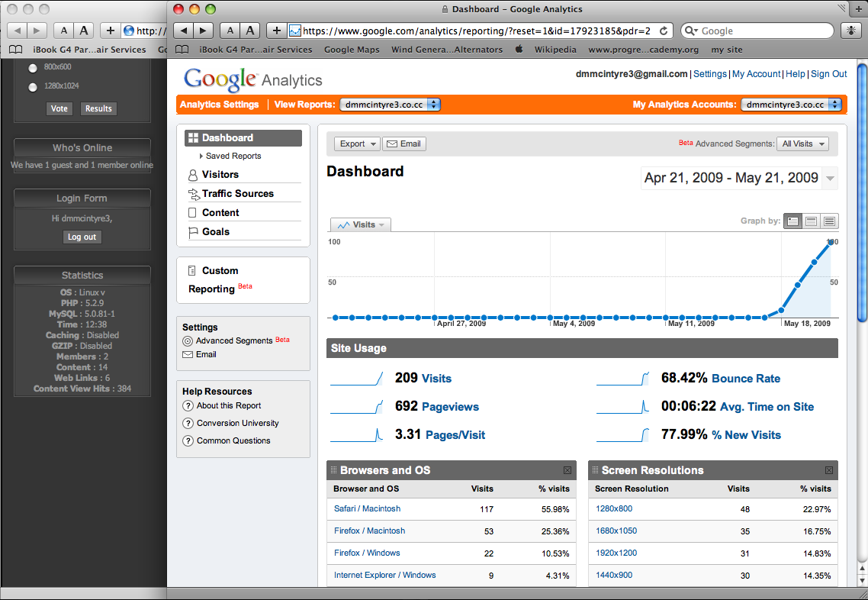
Task: Open Visitors reports section
Action: click(220, 175)
